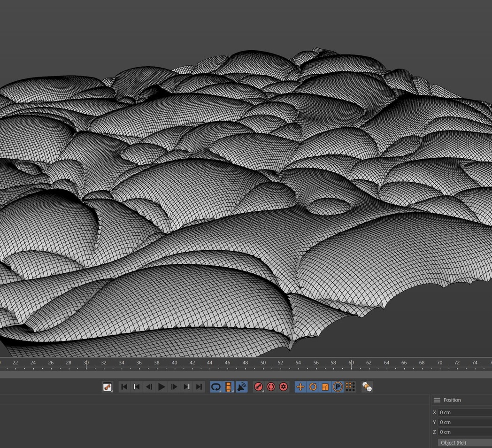Viewport: 492px width, 448px height.
Task: Click the red Record Active Objects key icon
Action: pos(258,387)
